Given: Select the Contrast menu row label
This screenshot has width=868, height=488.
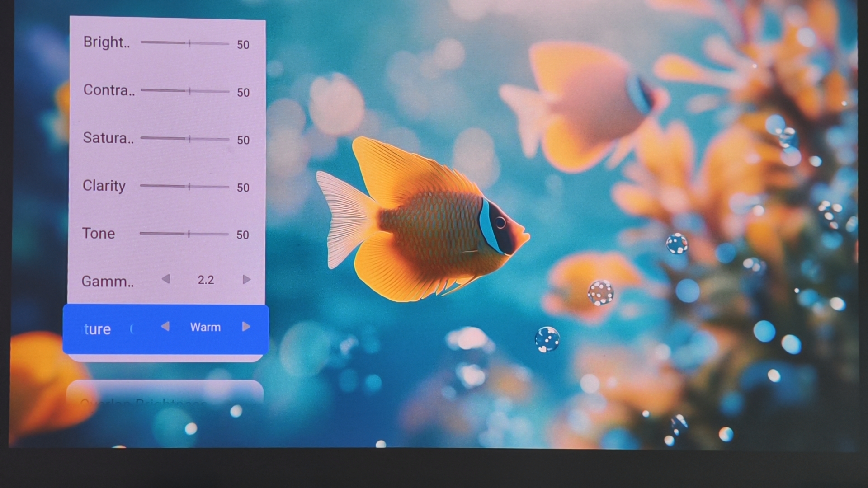Looking at the screenshot, I should point(109,90).
